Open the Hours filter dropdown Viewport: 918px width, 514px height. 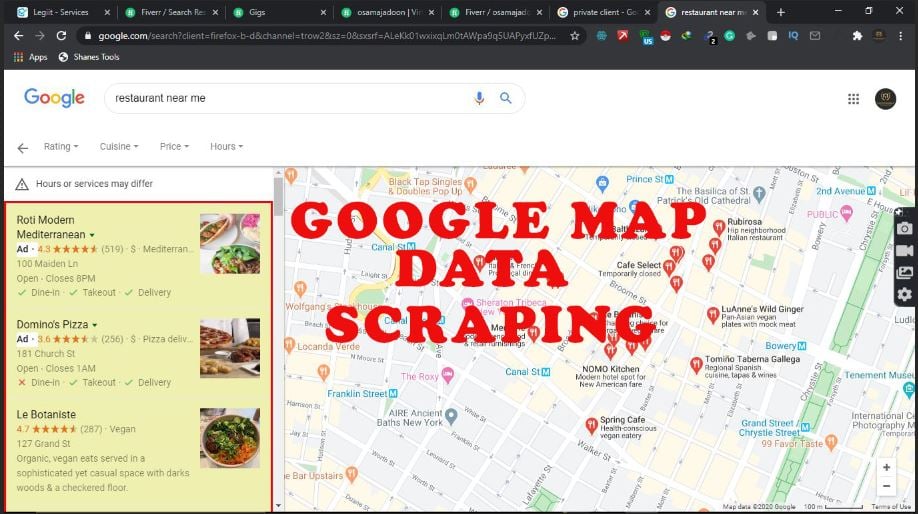click(x=226, y=146)
